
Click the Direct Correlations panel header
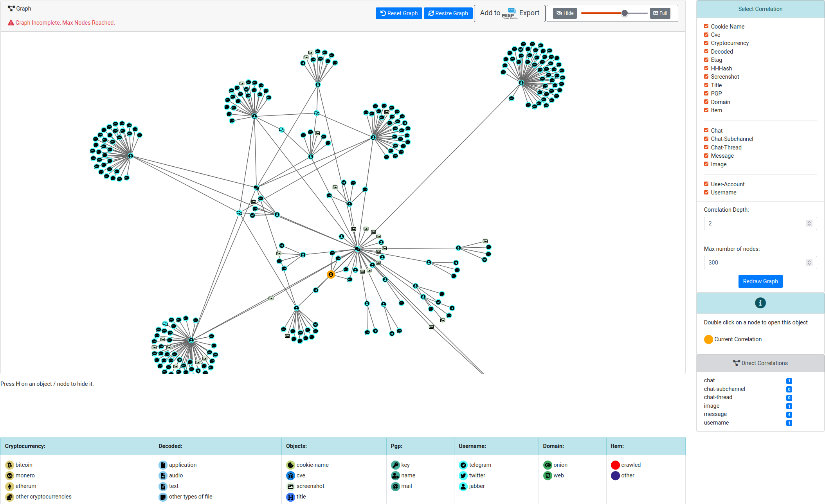click(x=760, y=363)
